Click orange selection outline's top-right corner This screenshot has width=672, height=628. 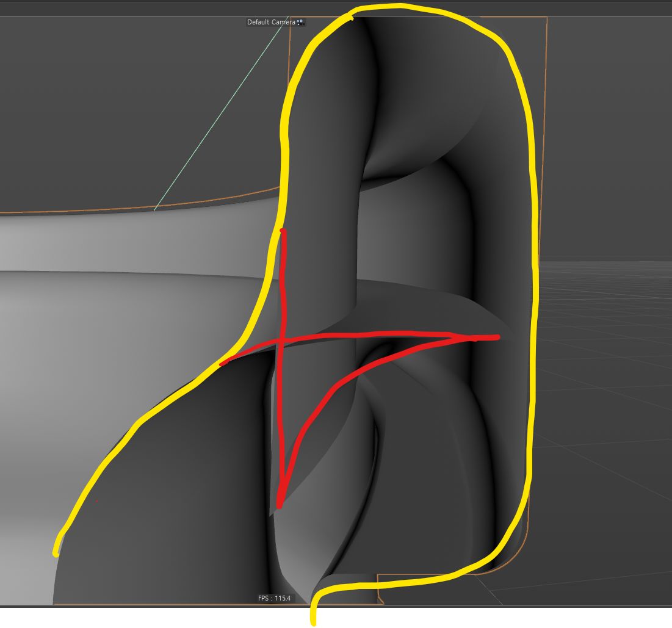547,18
